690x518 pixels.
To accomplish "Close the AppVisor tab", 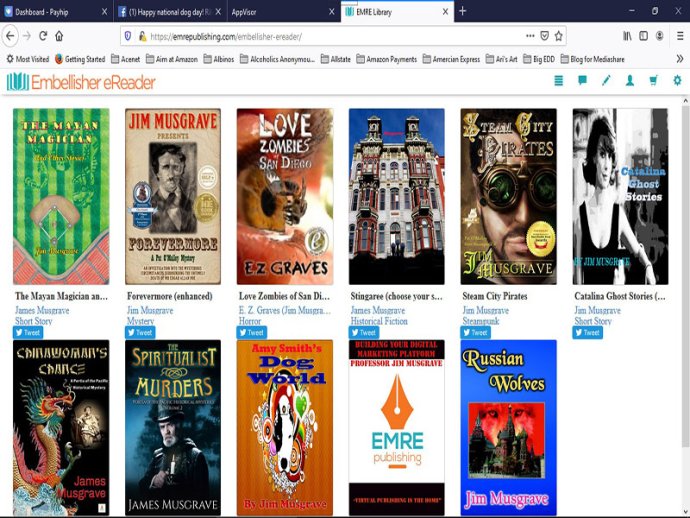I will (x=332, y=12).
